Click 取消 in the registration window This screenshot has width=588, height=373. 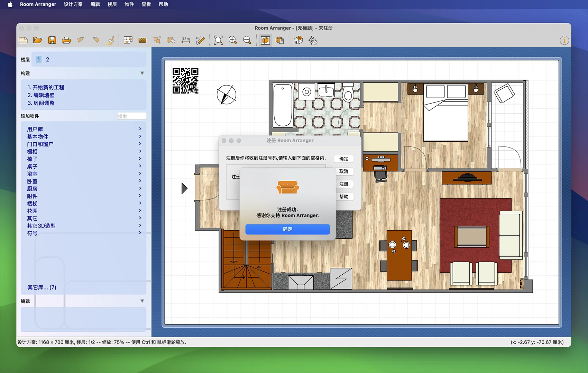(x=344, y=171)
